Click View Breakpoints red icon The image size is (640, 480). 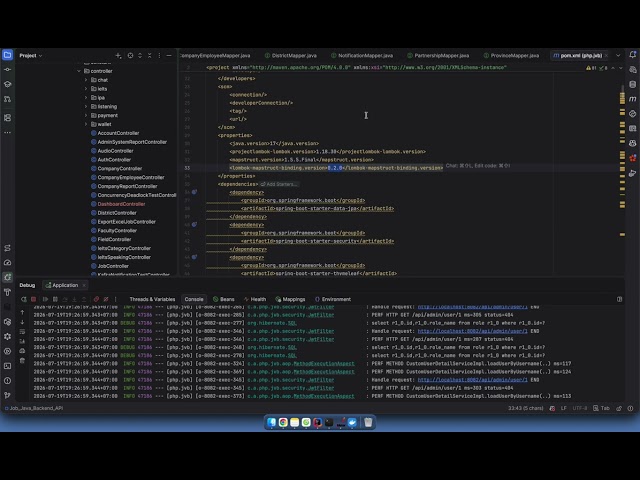coord(96,299)
